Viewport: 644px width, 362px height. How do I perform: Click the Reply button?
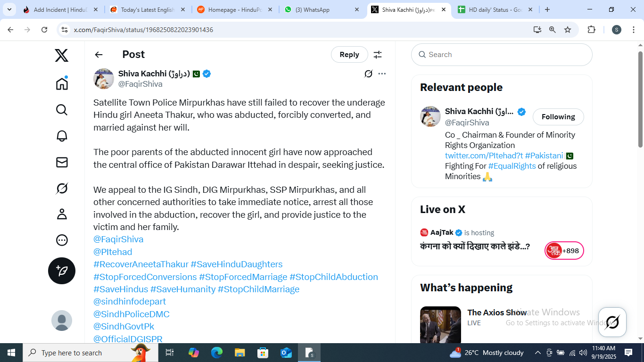(349, 55)
